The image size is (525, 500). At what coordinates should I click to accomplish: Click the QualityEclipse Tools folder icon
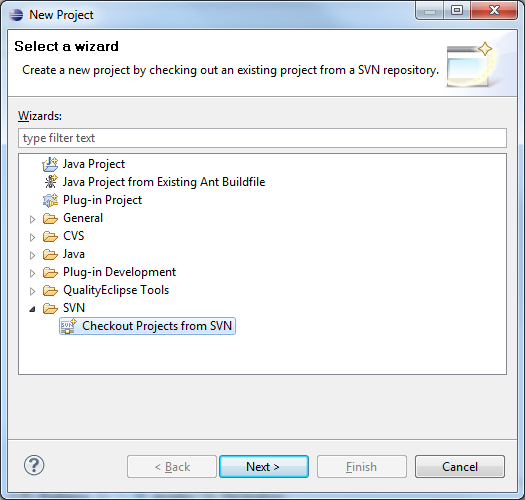[50, 290]
